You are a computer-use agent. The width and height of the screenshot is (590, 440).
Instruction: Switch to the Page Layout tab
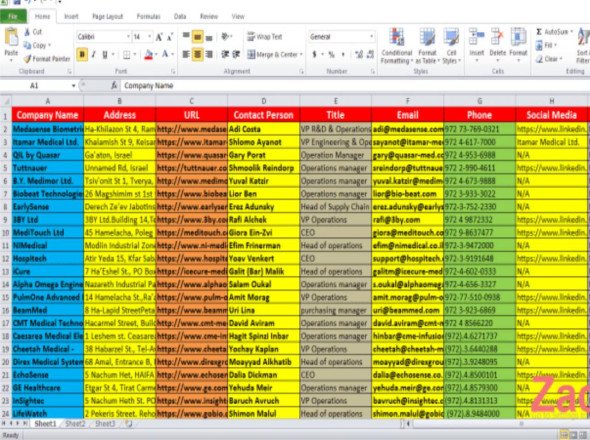[108, 17]
